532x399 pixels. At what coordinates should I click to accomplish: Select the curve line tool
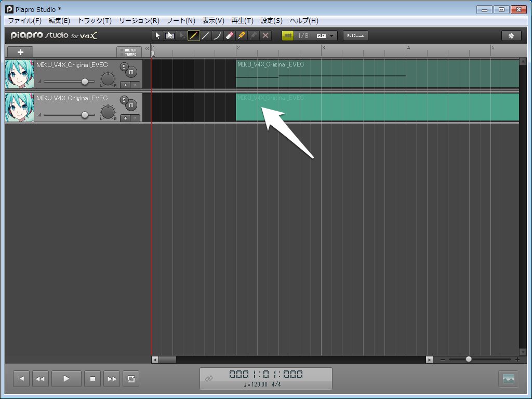tap(218, 35)
